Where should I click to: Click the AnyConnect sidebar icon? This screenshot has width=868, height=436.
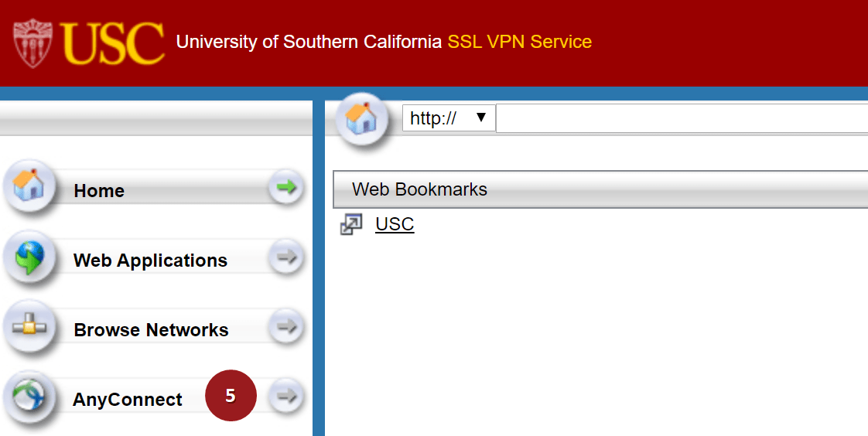(29, 397)
